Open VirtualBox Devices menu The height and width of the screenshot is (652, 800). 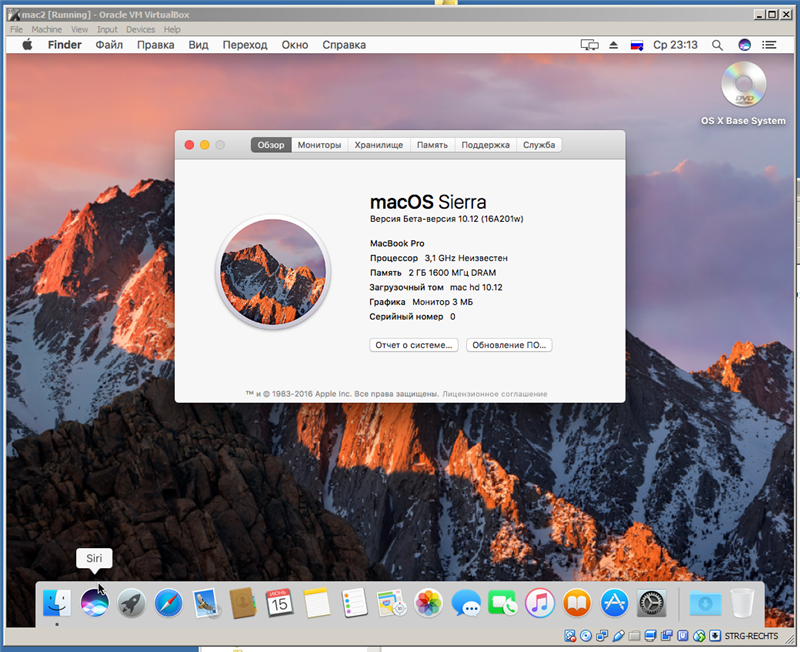pos(140,30)
